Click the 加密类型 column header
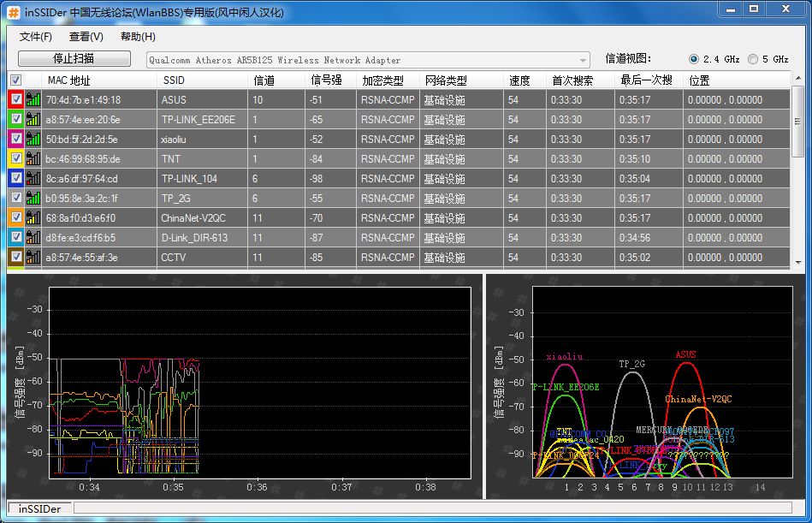The width and height of the screenshot is (812, 523). tap(388, 80)
